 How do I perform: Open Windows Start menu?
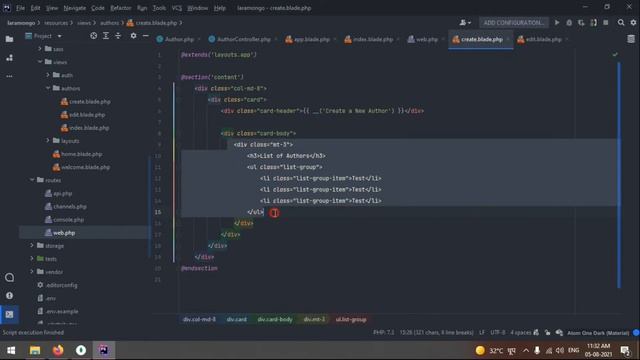click(11, 350)
